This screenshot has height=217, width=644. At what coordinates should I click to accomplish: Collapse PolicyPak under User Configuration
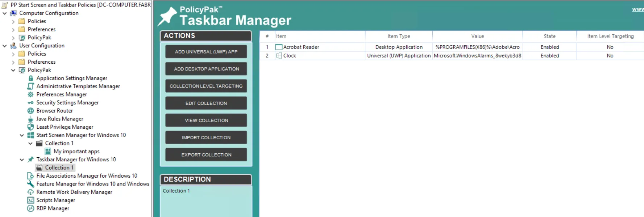tap(13, 70)
